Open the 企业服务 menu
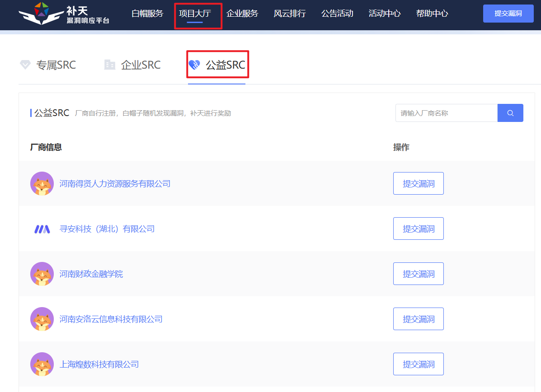This screenshot has width=541, height=392. pos(242,14)
